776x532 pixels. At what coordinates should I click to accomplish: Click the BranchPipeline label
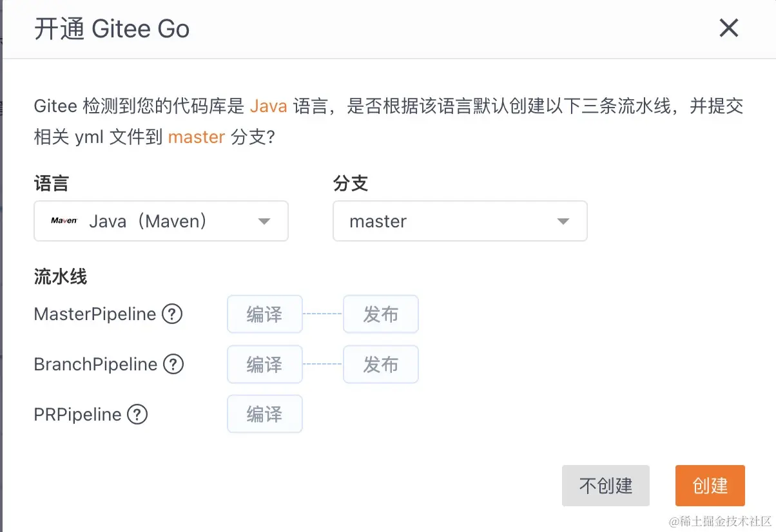[x=95, y=365]
